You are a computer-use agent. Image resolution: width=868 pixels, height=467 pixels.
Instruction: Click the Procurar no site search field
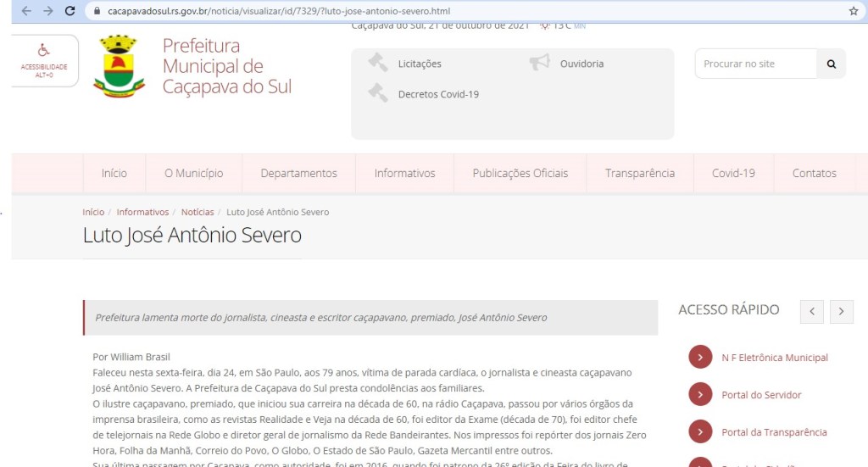(755, 64)
